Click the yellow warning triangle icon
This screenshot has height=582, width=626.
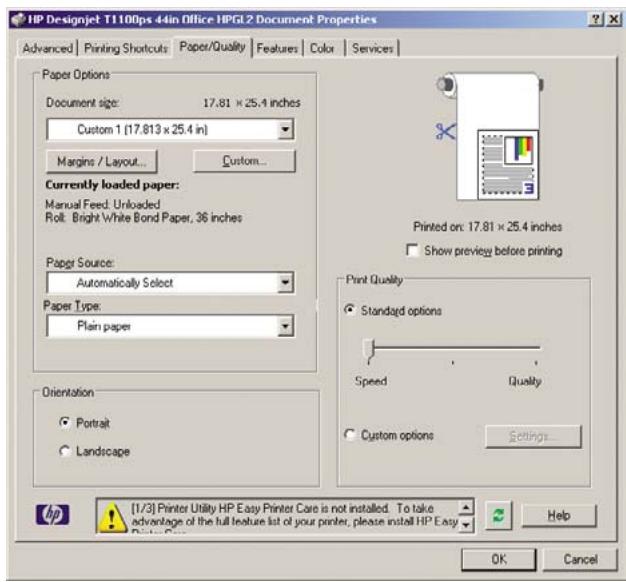tap(113, 517)
